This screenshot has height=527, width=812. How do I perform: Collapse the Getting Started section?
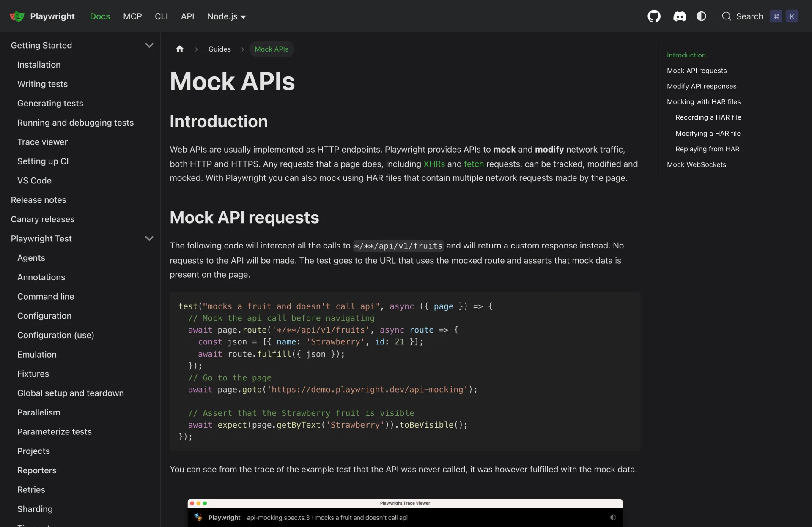[149, 45]
